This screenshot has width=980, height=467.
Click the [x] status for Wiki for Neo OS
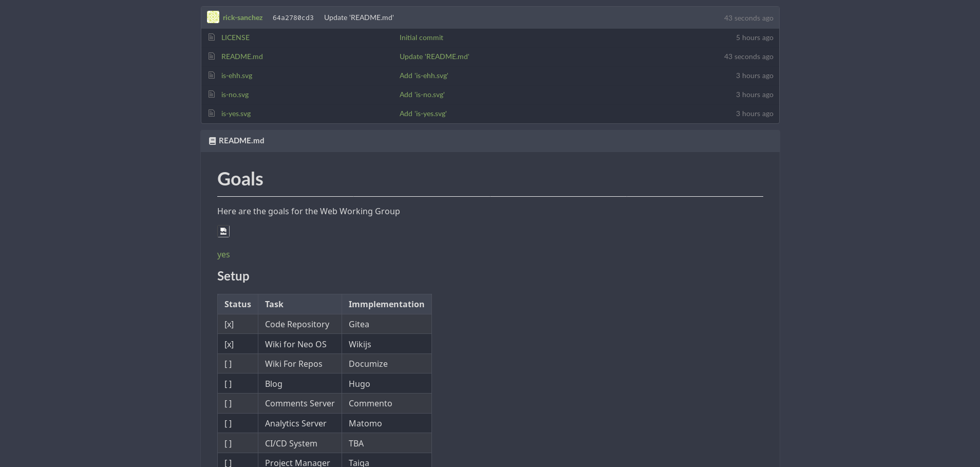click(x=238, y=344)
